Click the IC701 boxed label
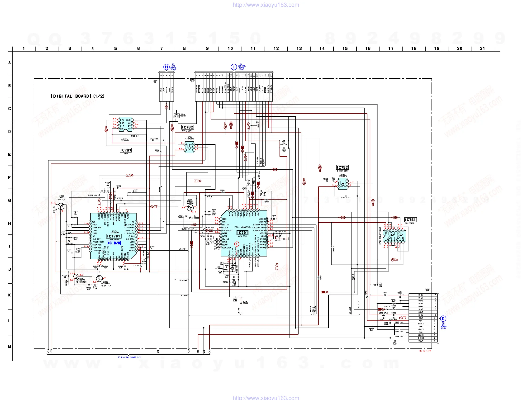The height and width of the screenshot is (400, 532). click(242, 233)
